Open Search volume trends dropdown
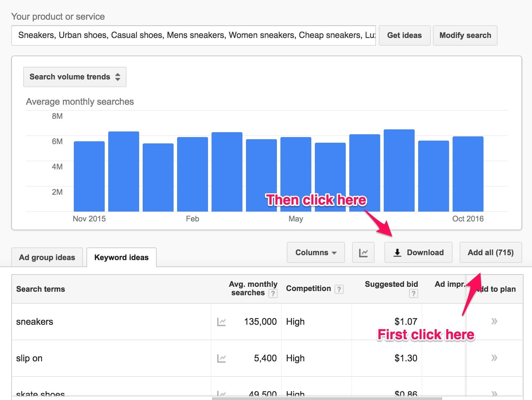 74,77
